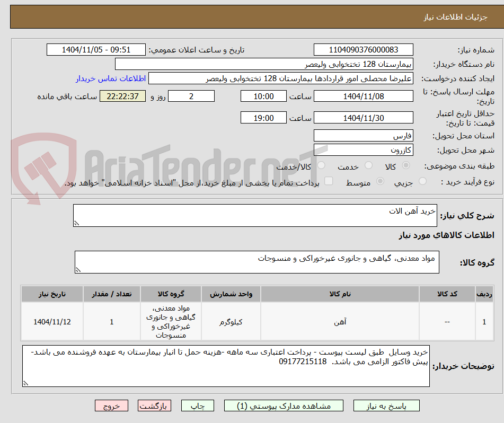
Task: Click the item name cell آهن
Action: (340, 322)
